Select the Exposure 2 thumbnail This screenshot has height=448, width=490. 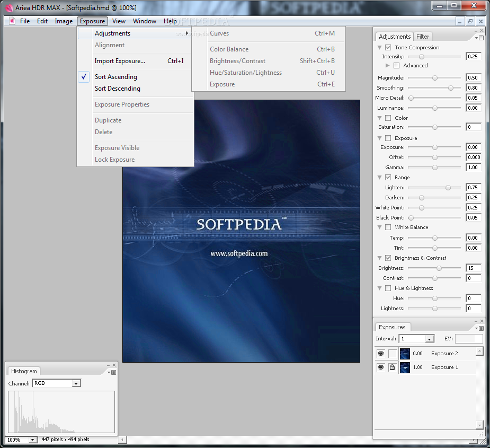point(405,354)
